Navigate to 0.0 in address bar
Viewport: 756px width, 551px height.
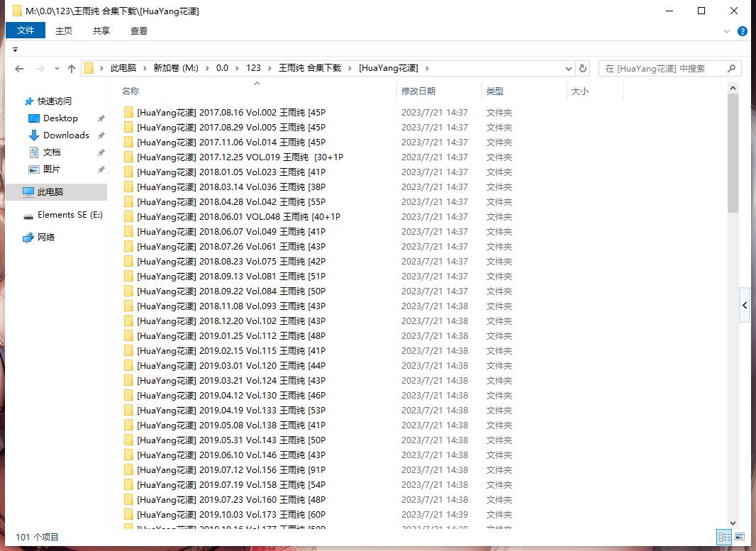(222, 68)
